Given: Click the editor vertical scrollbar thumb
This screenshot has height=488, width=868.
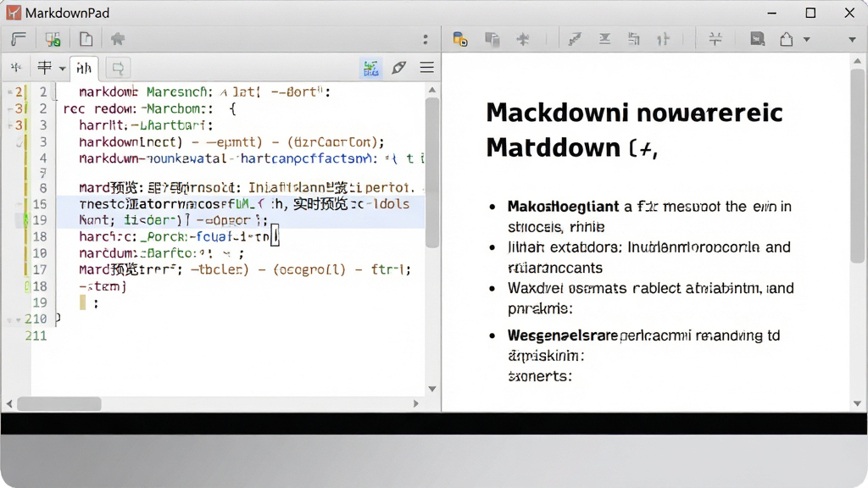Looking at the screenshot, I should click(432, 173).
